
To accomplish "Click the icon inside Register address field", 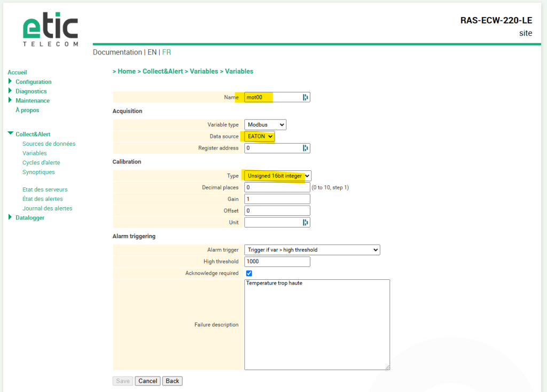I will 305,148.
